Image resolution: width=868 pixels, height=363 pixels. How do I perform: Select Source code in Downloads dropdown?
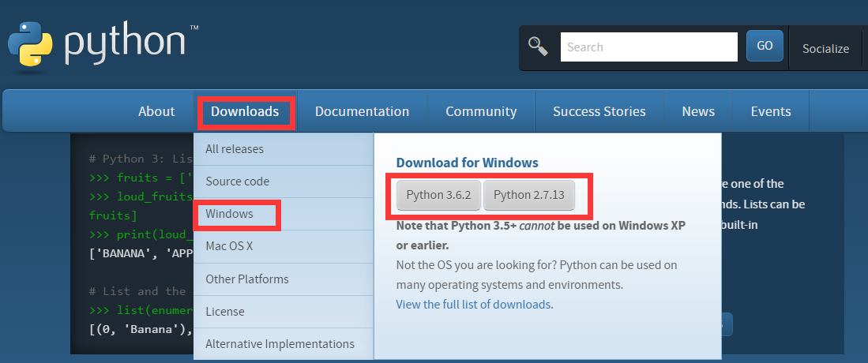tap(284, 181)
